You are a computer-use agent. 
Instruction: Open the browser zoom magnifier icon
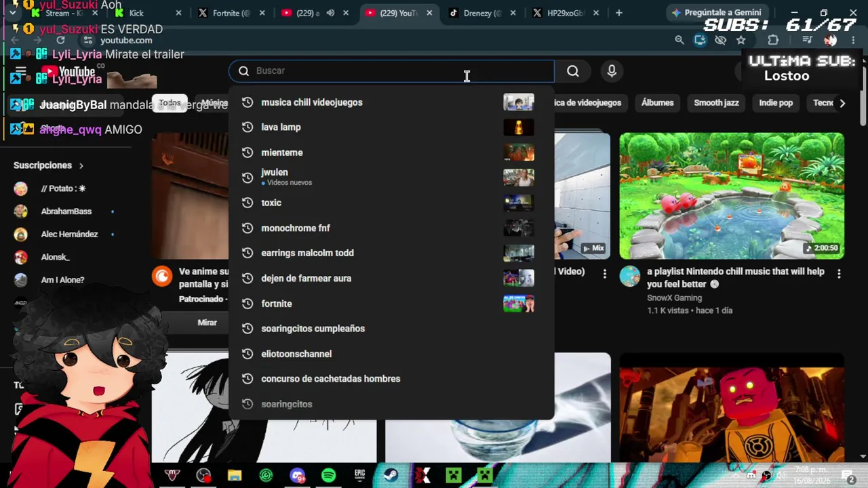679,41
